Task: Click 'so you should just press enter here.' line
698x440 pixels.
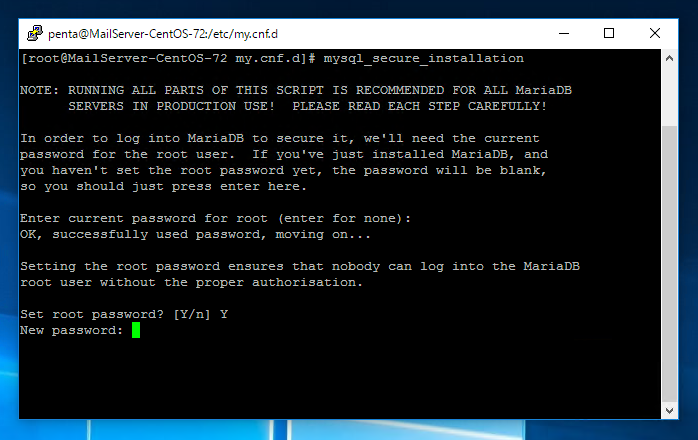Action: 163,186
